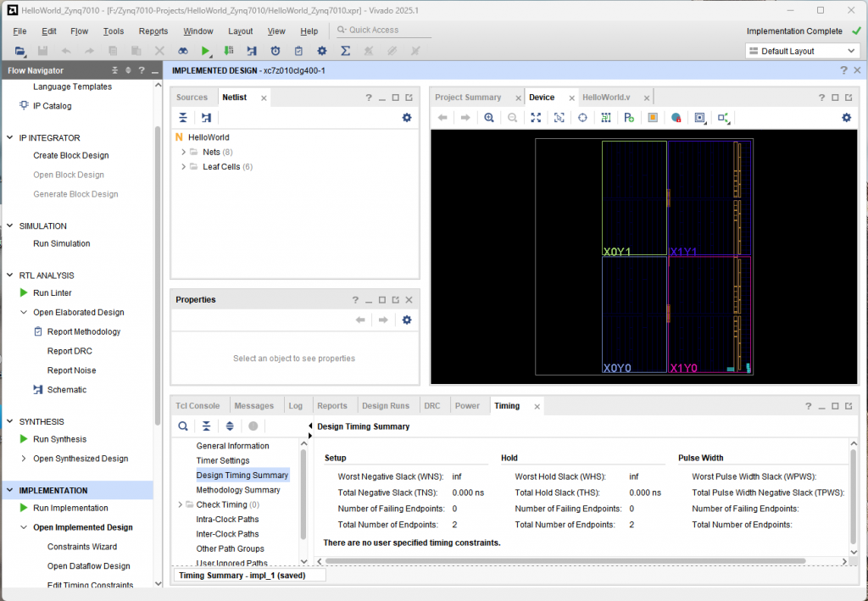Click Create Block Design
Screen dimensions: 868x601
tap(71, 155)
